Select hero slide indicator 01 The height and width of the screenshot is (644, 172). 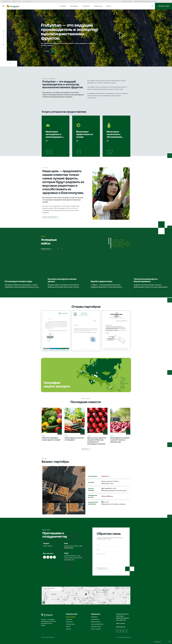3,31
